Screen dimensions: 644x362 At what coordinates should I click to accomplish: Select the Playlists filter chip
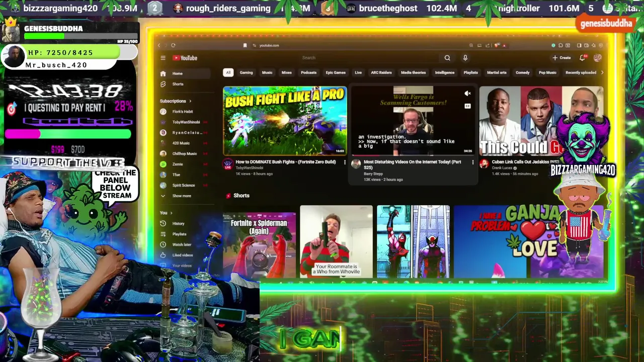pos(471,72)
